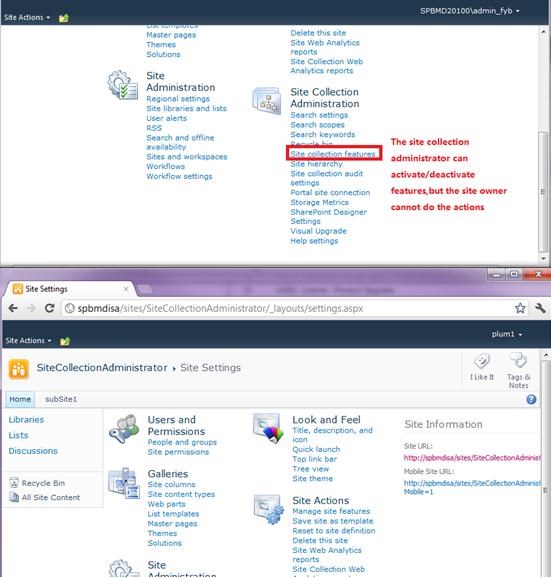This screenshot has width=551, height=578.
Task: Open Help settings link
Action: 314,241
